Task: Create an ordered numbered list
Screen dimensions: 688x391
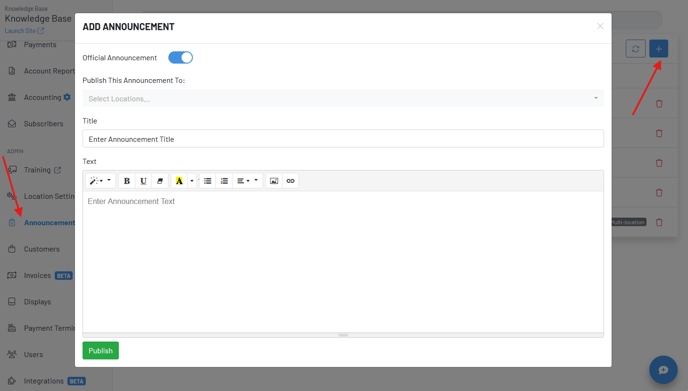Action: pyautogui.click(x=224, y=181)
